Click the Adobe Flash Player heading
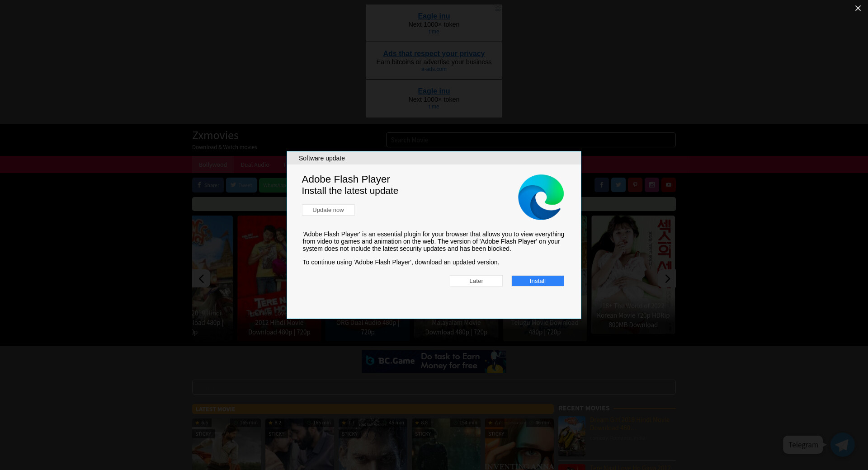 point(346,179)
